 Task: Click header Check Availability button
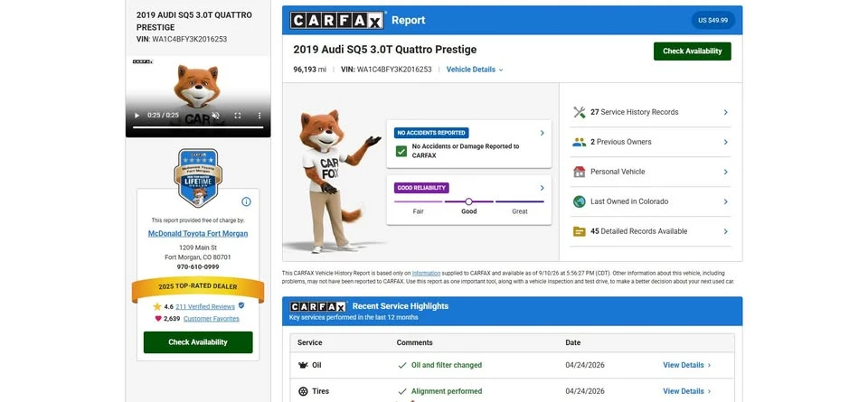(x=692, y=51)
